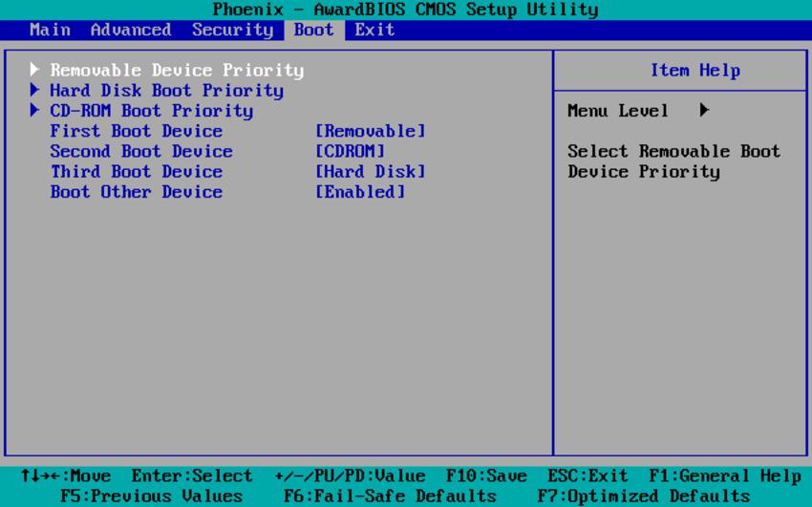
Task: Click the Menu Level arrow indicator
Action: coord(704,110)
